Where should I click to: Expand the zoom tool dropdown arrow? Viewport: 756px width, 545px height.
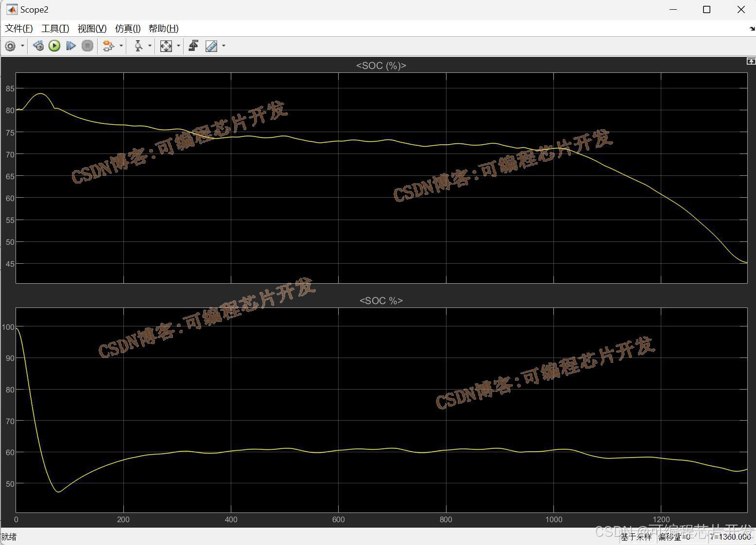coord(150,46)
